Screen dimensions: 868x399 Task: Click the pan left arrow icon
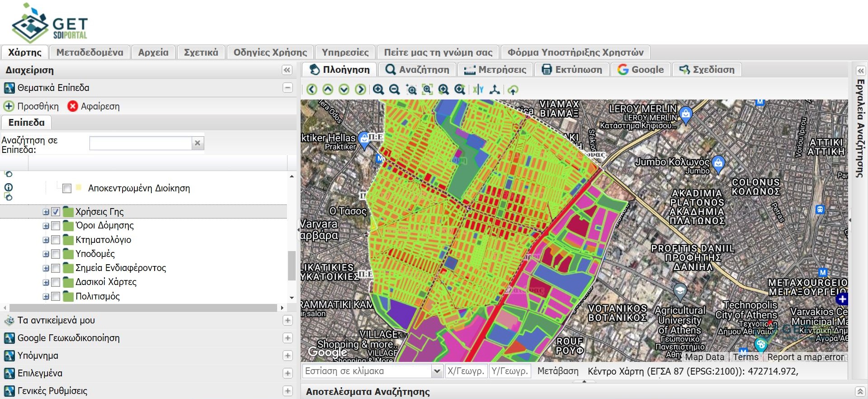click(x=311, y=90)
